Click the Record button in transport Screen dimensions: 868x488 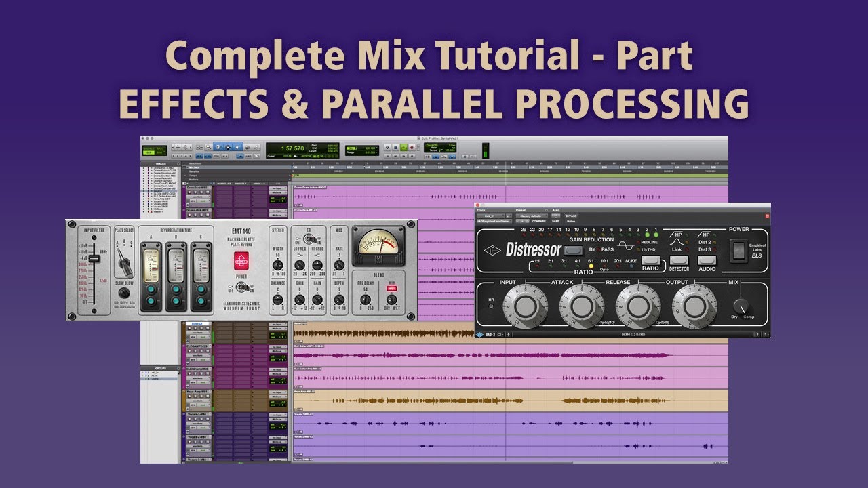tap(412, 147)
